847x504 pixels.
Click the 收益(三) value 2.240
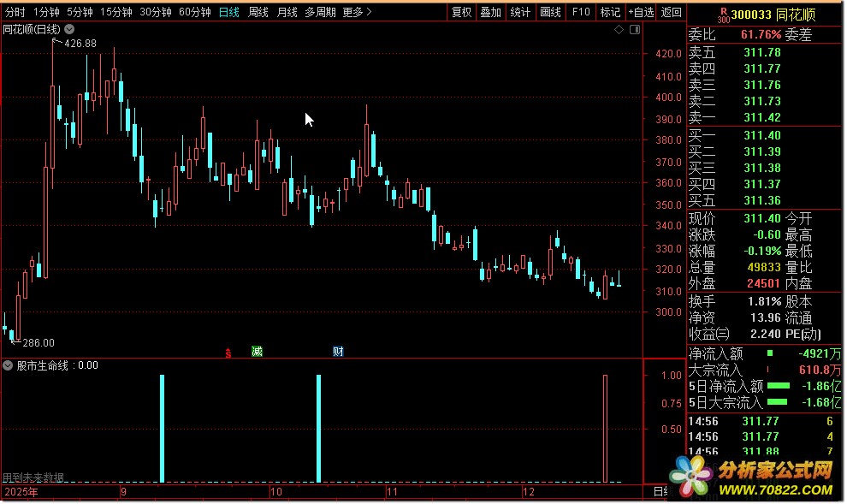766,334
